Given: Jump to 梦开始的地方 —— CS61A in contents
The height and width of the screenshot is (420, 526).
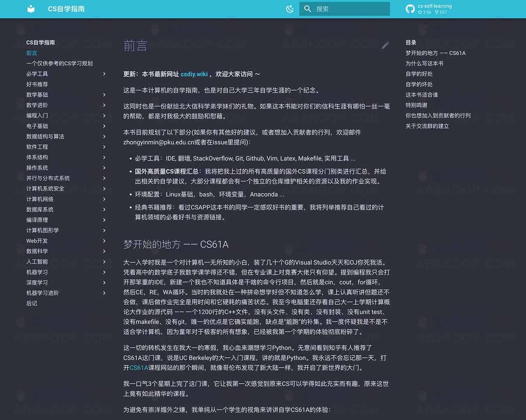Looking at the screenshot, I should coord(435,53).
